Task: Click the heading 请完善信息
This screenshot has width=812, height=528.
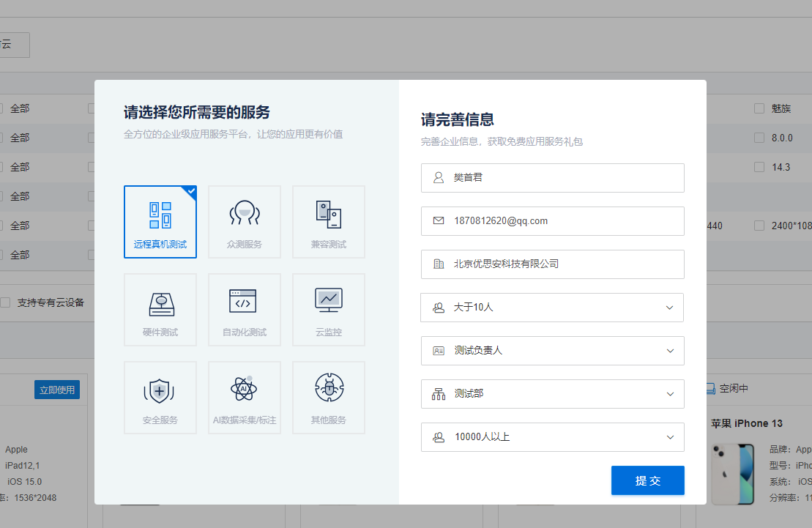Action: tap(458, 119)
